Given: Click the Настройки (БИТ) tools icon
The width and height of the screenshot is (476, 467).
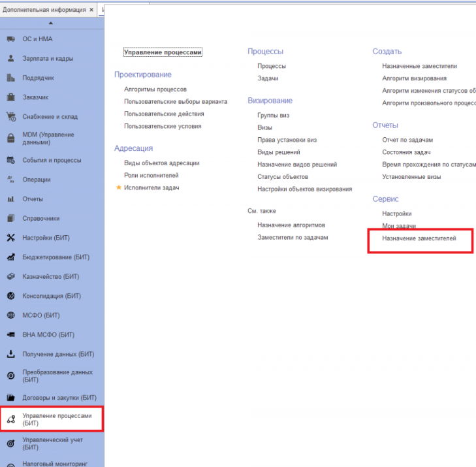Looking at the screenshot, I should click(11, 238).
